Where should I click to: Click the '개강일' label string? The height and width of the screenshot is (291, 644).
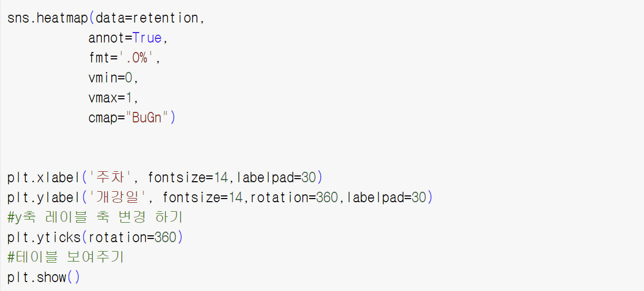pyautogui.click(x=121, y=198)
